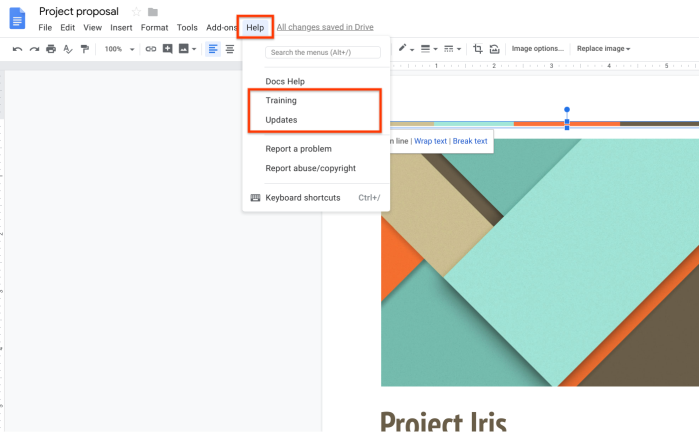Select Keyboard shortcuts menu entry
The width and height of the screenshot is (699, 432).
coord(302,198)
